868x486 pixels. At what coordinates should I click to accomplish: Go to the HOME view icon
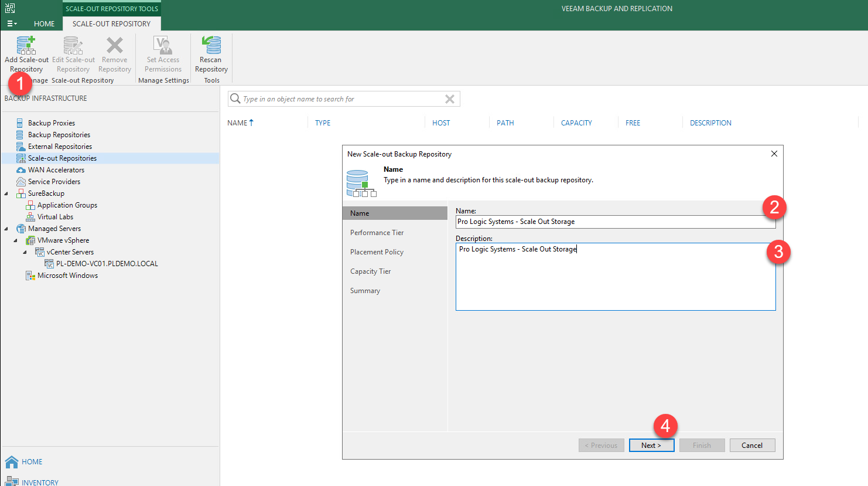coord(12,462)
